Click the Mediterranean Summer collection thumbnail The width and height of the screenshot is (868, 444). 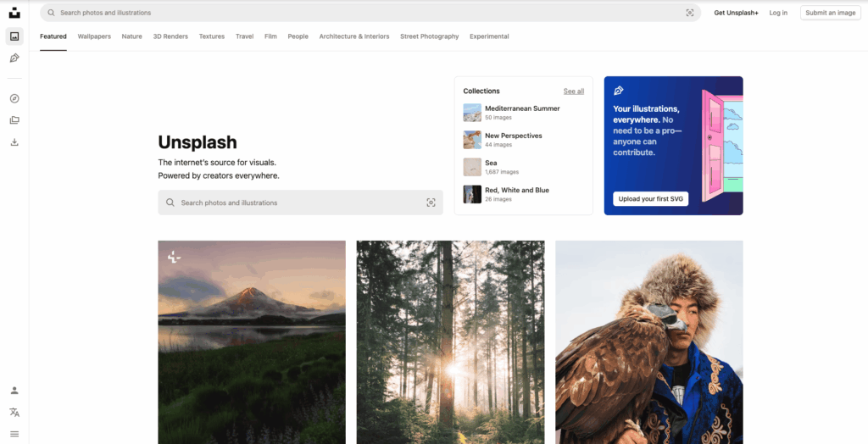[472, 113]
